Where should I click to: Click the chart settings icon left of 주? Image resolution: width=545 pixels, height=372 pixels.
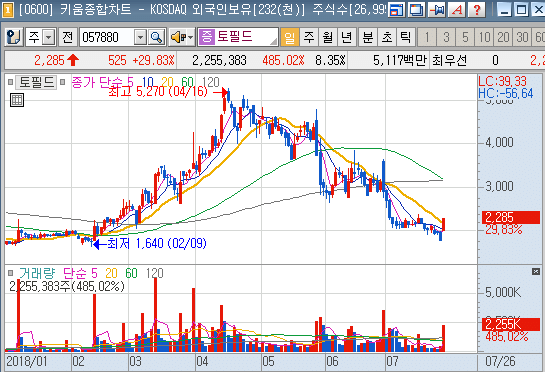[14, 37]
